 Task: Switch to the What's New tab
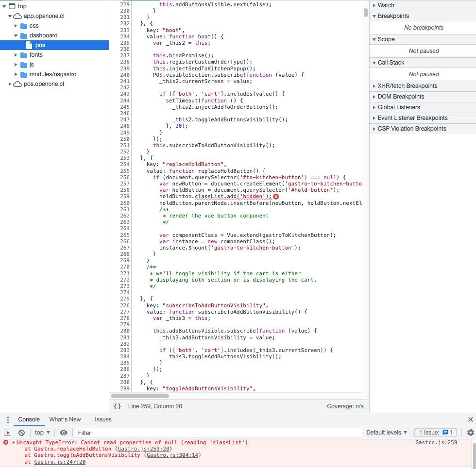[x=65, y=419]
